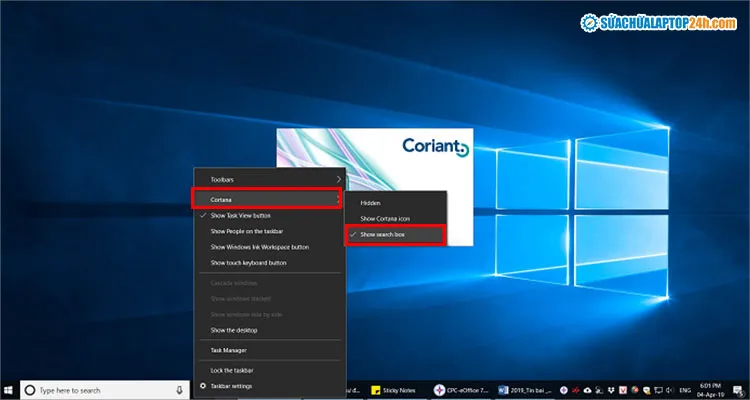Screen dimensions: 750x400
Task: Enable Show touch keyboard button
Action: coord(269,263)
